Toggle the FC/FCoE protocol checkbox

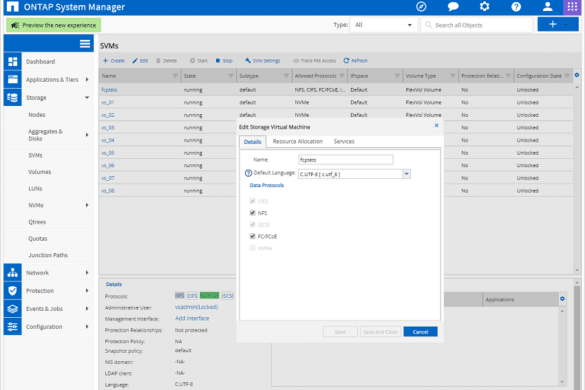tap(253, 236)
